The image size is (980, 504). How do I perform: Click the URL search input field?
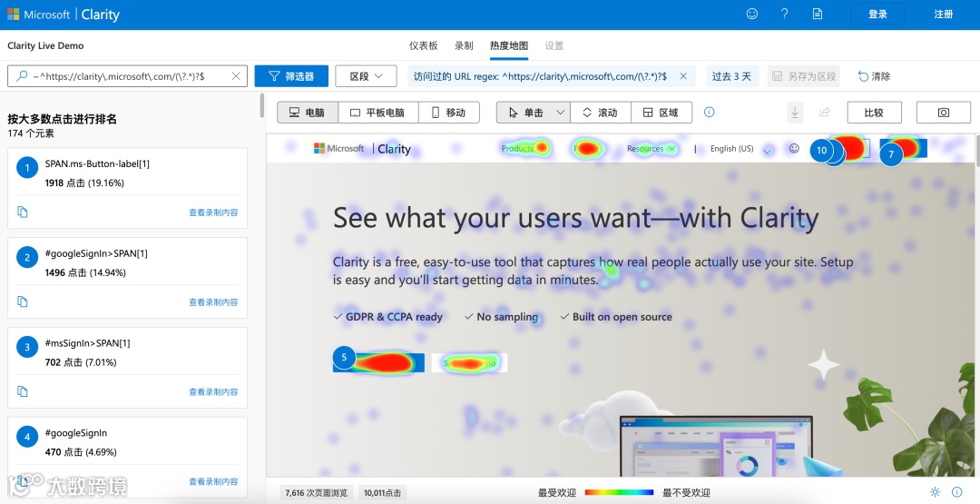pyautogui.click(x=128, y=76)
